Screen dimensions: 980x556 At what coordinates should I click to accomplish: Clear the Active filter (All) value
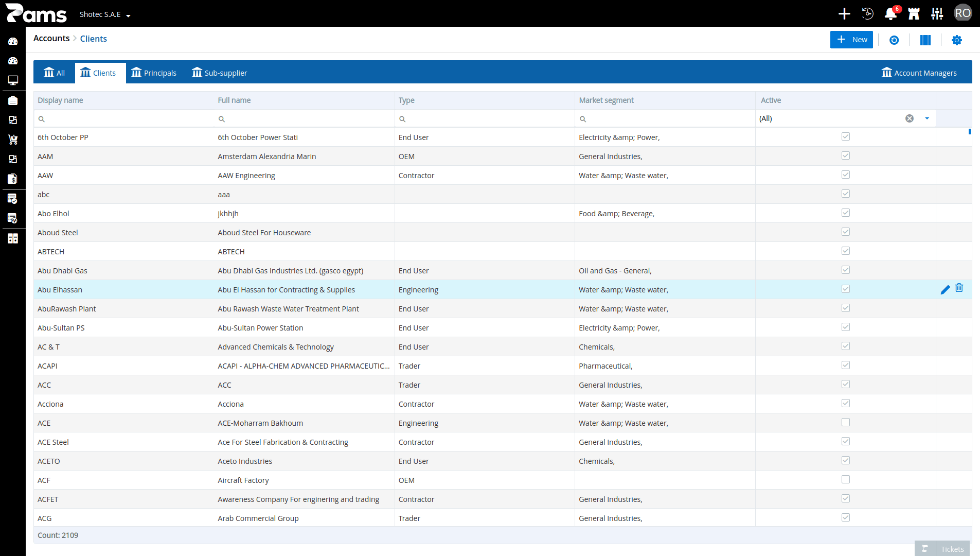(910, 118)
